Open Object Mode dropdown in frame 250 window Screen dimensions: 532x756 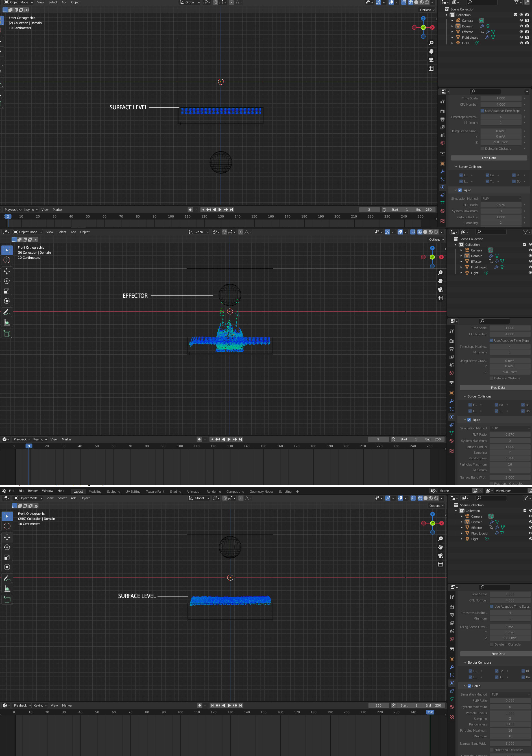[x=28, y=498]
